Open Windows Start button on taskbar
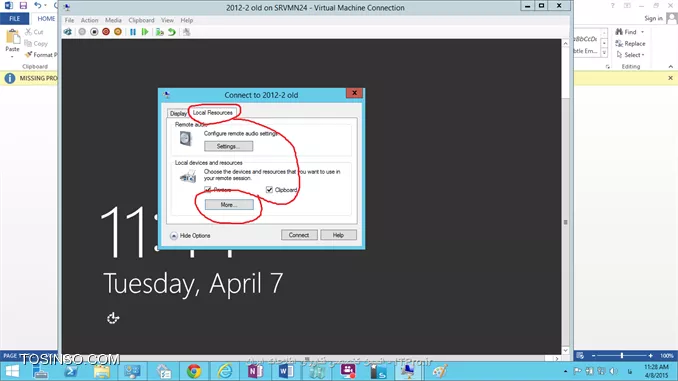Viewport: 678px width, 381px height. tap(12, 371)
